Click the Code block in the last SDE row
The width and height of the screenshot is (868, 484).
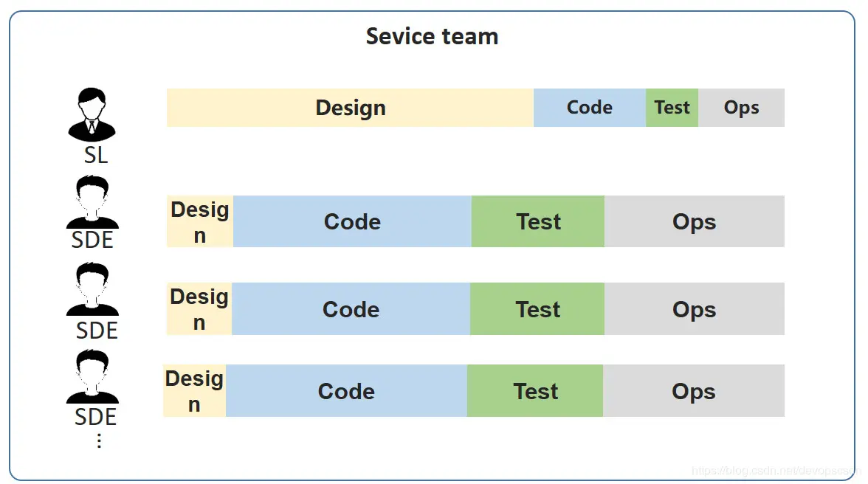[346, 391]
